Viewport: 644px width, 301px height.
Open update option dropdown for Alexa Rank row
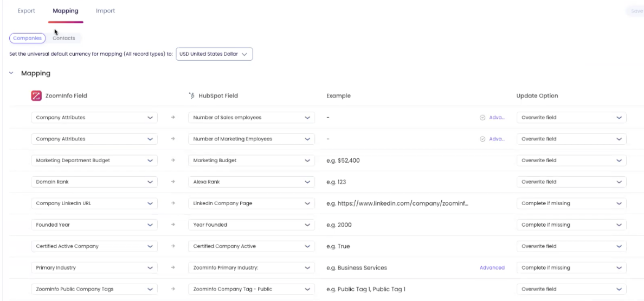point(571,182)
